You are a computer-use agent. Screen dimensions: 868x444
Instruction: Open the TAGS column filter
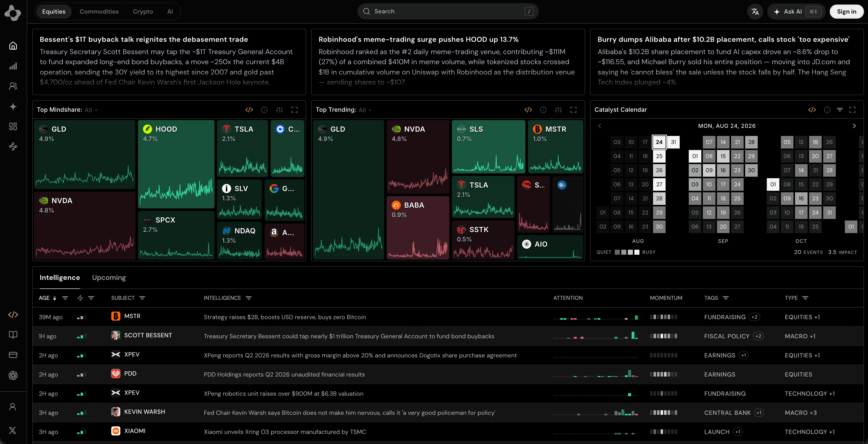tap(726, 298)
